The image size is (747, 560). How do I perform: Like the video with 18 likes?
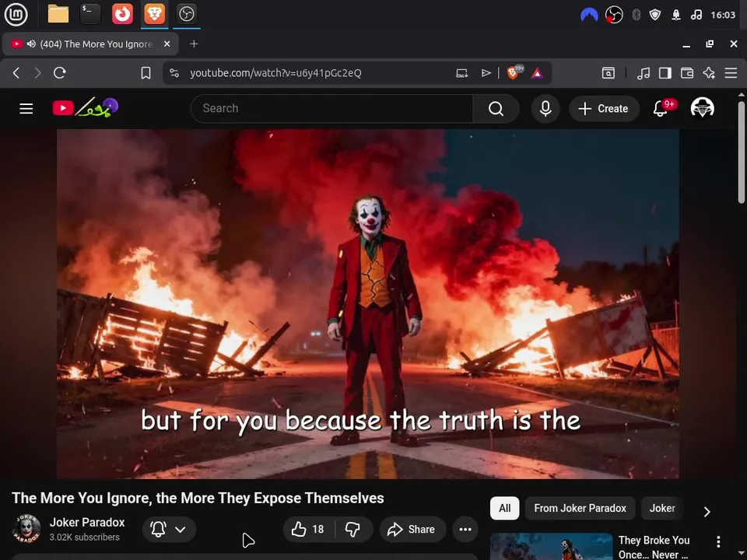[x=308, y=529]
